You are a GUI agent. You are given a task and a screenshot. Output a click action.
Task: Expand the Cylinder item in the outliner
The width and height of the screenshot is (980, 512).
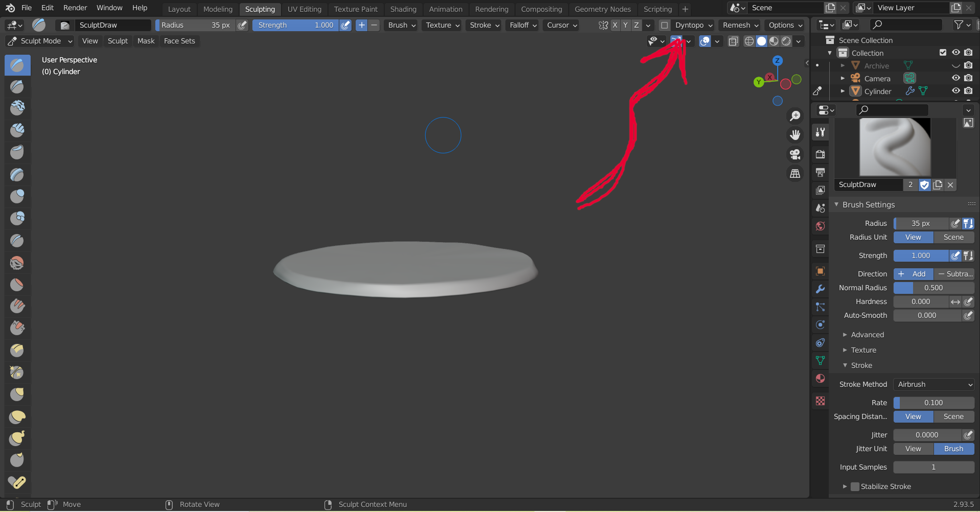click(843, 91)
